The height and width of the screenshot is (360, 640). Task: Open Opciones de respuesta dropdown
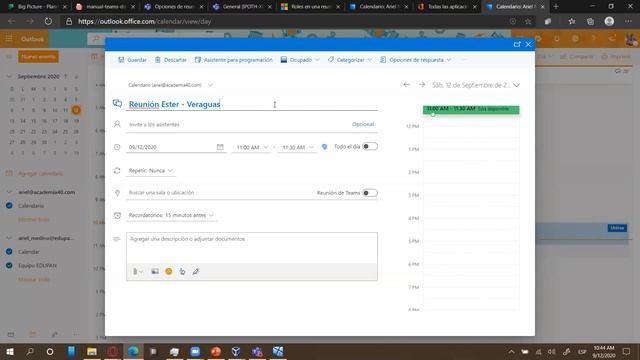tap(416, 60)
